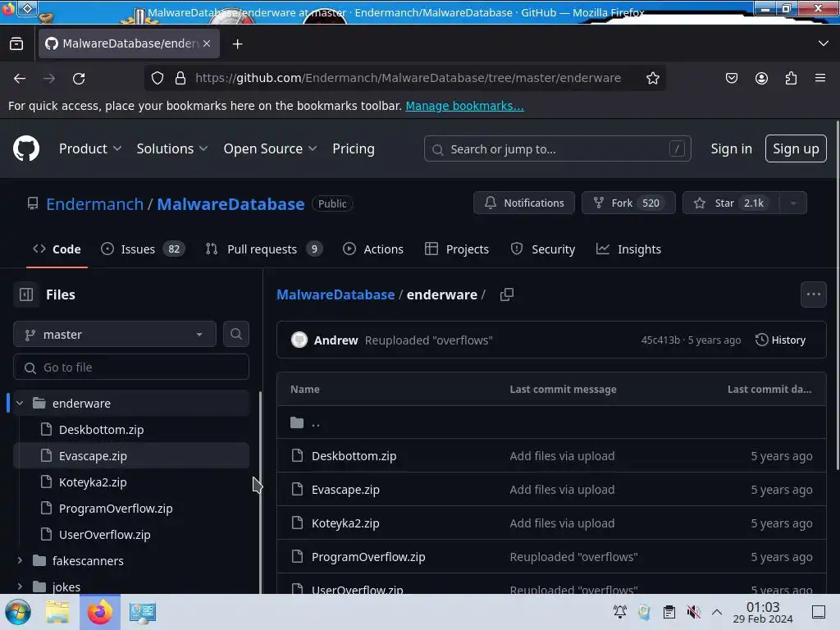This screenshot has height=630, width=840.
Task: Click the browser URL address bar
Action: click(407, 78)
